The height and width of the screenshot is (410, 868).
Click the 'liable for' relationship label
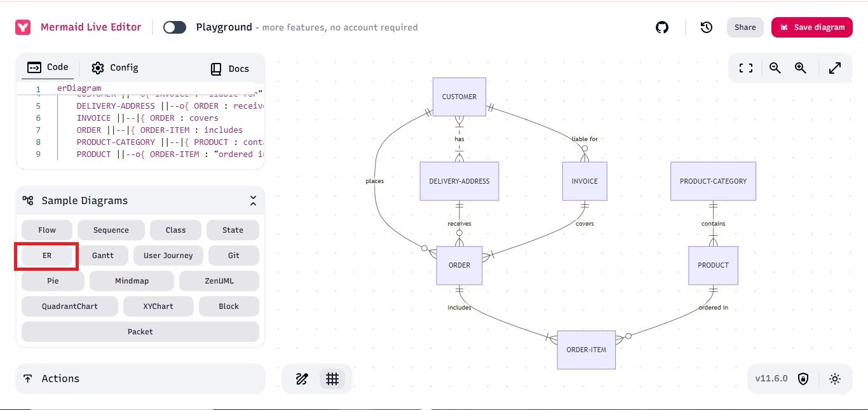[585, 139]
